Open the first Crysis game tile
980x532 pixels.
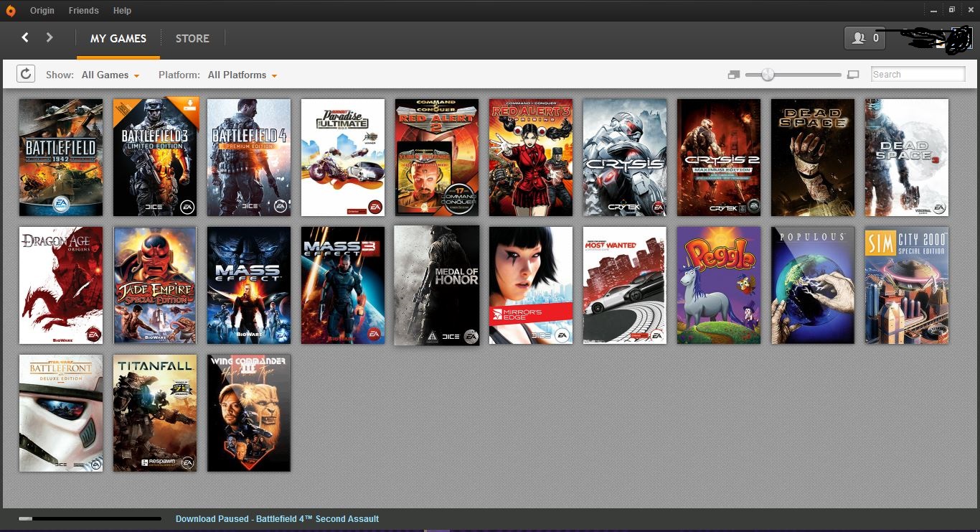pyautogui.click(x=625, y=157)
